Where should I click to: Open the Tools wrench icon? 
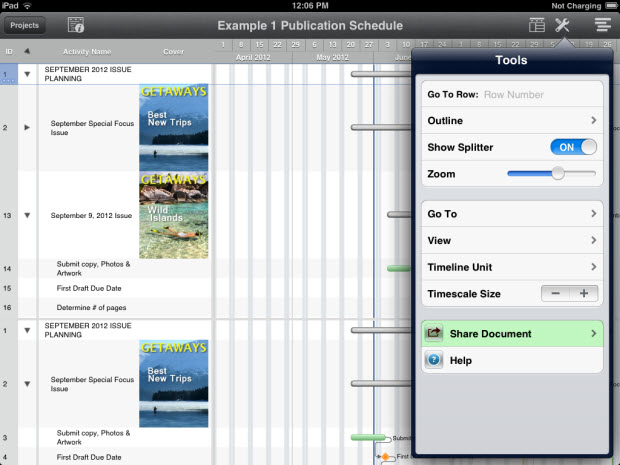(x=563, y=25)
